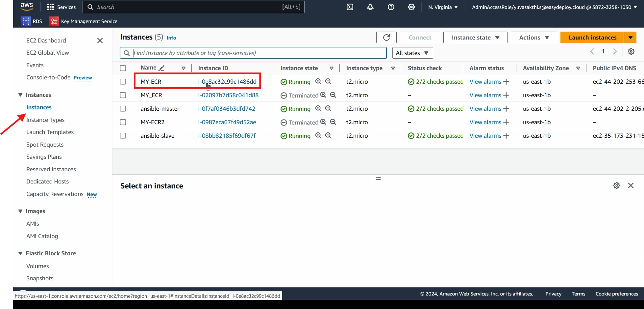Open Launch instances split arrow
The image size is (644, 309).
tap(630, 38)
